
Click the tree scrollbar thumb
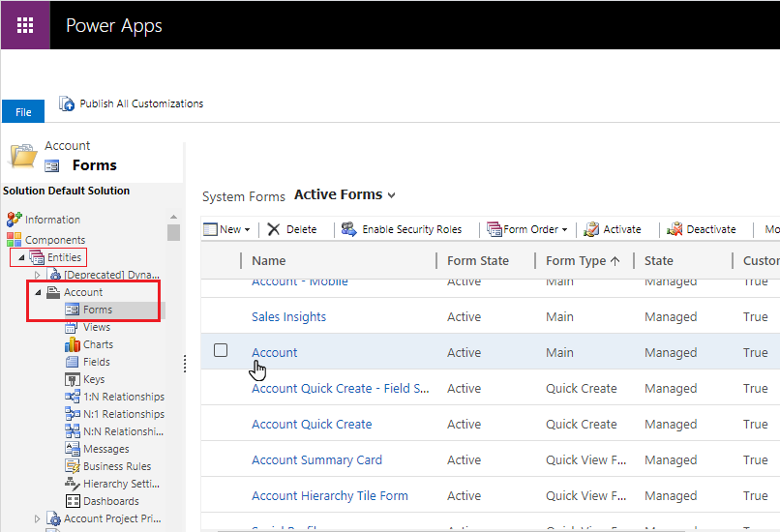(x=173, y=233)
